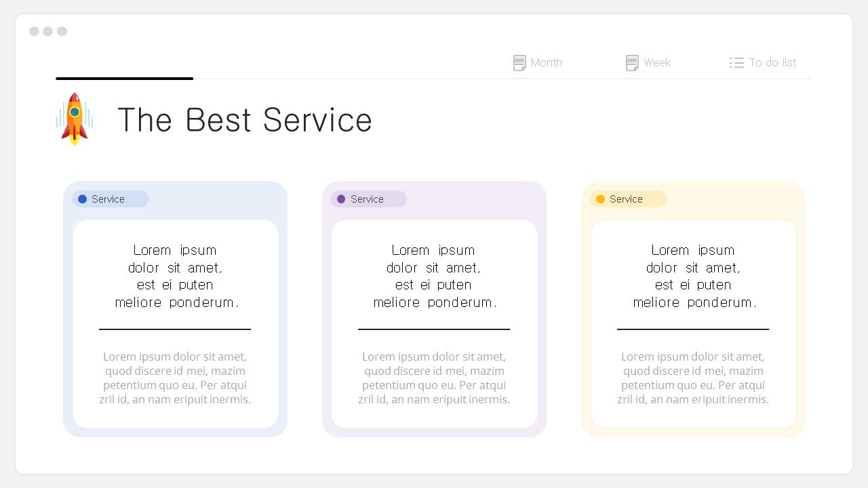This screenshot has width=868, height=488.
Task: Select the blue Service tag label
Action: 108,199
